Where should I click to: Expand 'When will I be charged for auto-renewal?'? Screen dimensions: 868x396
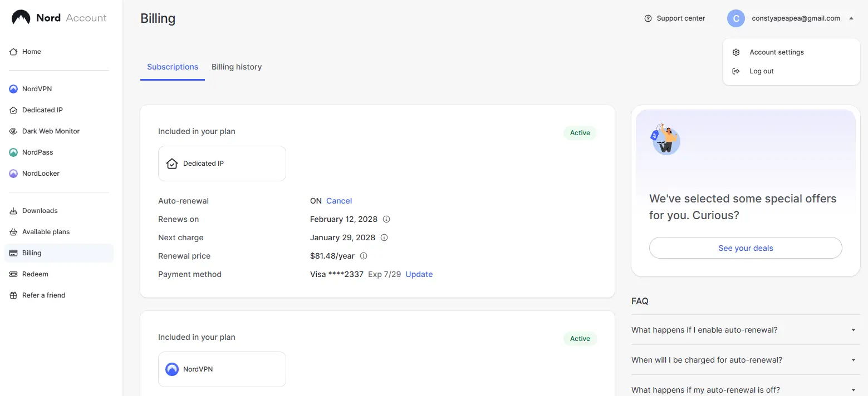[746, 360]
